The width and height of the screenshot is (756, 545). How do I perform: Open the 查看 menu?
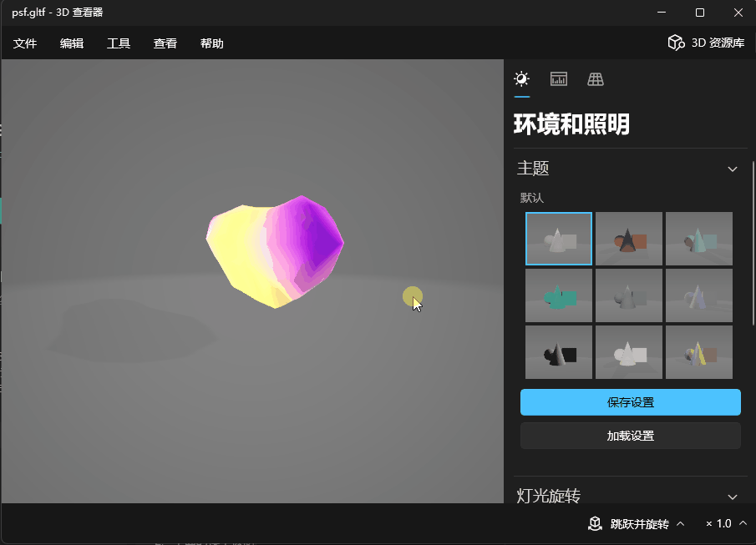coord(165,43)
